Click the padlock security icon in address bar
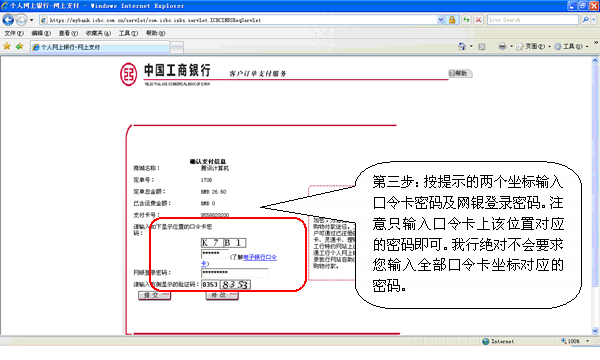600x360 pixels. pyautogui.click(x=452, y=20)
